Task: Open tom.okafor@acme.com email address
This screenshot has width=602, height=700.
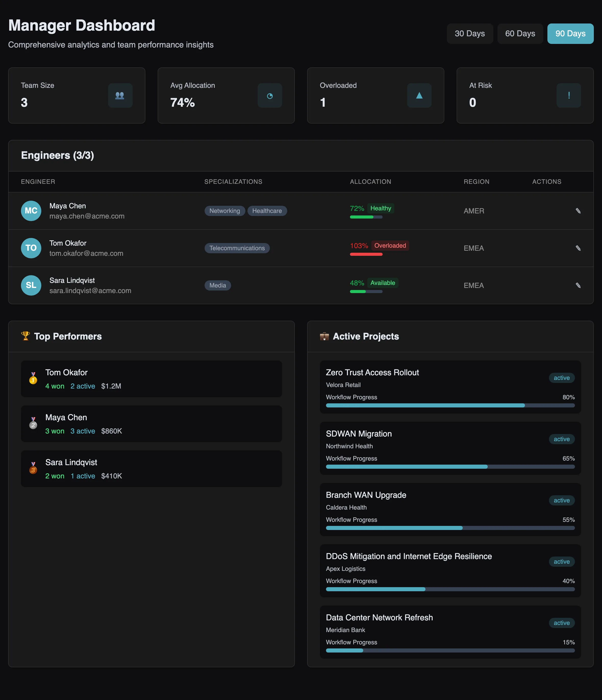Action: (x=86, y=254)
